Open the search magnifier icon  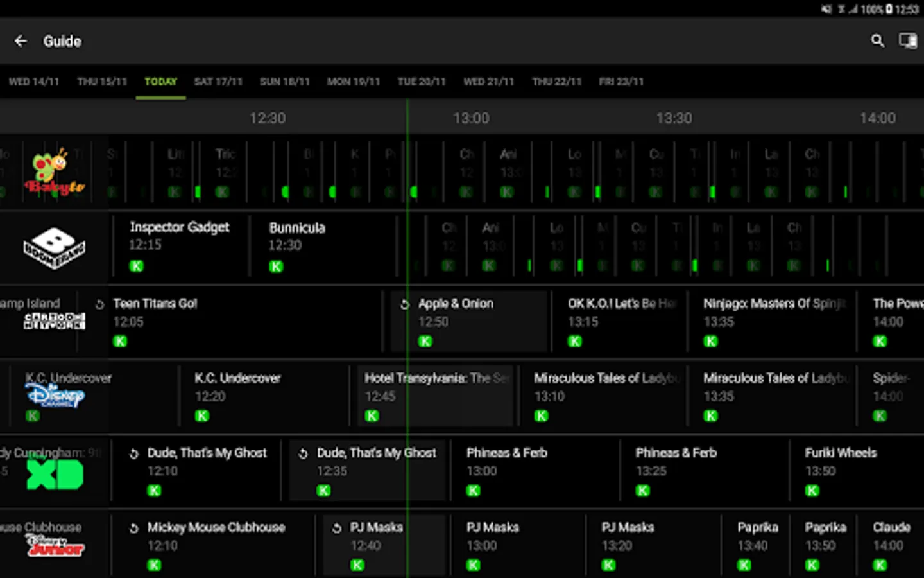(877, 41)
